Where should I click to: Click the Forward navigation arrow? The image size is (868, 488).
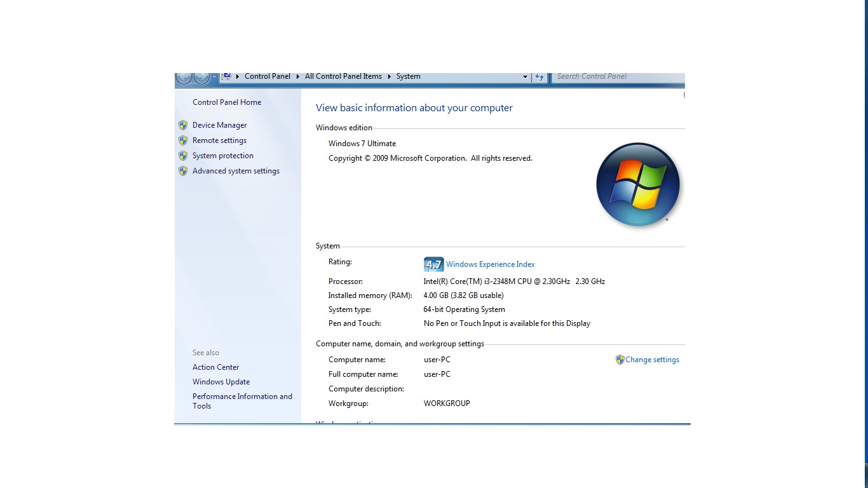click(201, 78)
